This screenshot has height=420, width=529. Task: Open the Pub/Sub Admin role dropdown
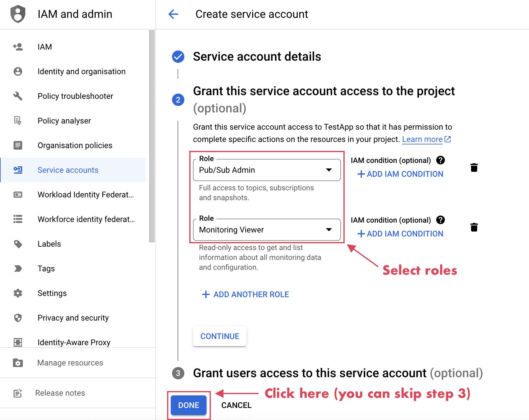pos(267,170)
